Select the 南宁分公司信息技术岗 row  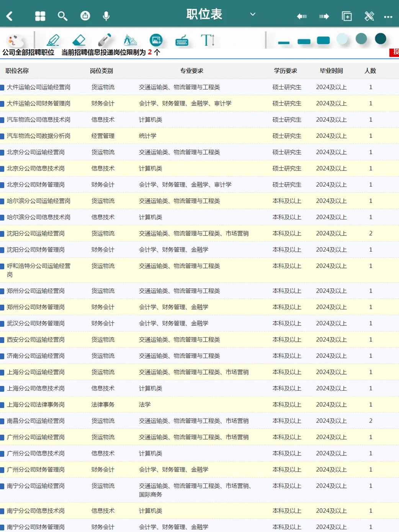pyautogui.click(x=199, y=511)
